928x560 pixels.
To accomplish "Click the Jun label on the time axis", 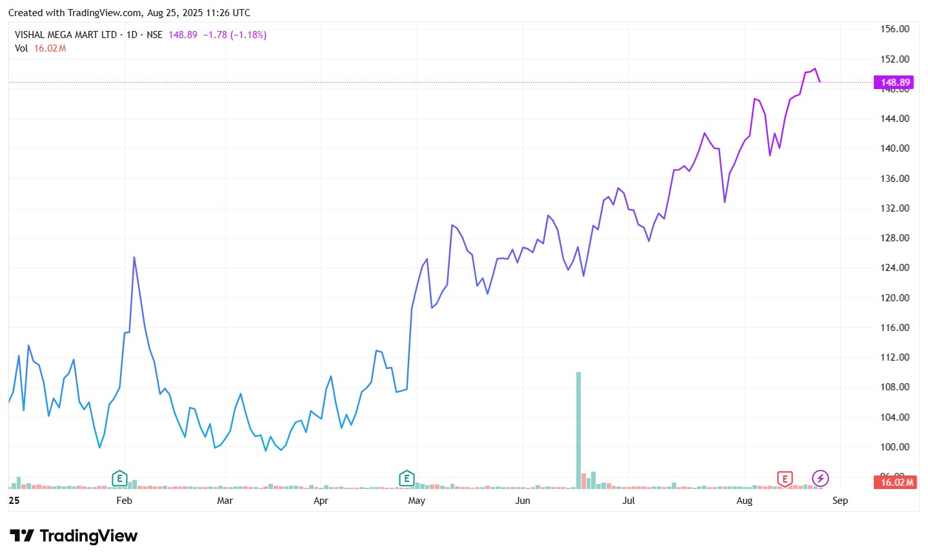I will 522,501.
